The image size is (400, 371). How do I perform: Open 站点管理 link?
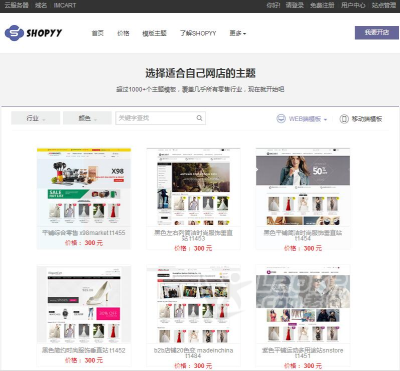(384, 5)
